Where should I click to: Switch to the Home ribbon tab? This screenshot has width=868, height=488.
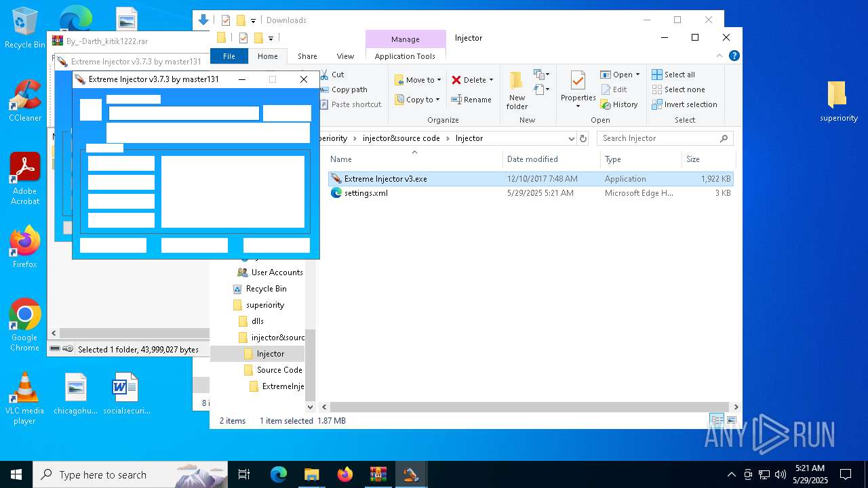click(268, 56)
